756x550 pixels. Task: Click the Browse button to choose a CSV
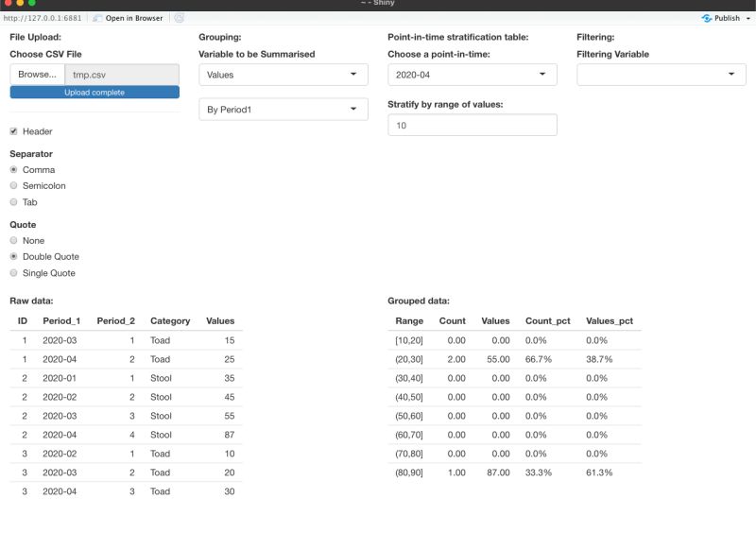click(36, 74)
